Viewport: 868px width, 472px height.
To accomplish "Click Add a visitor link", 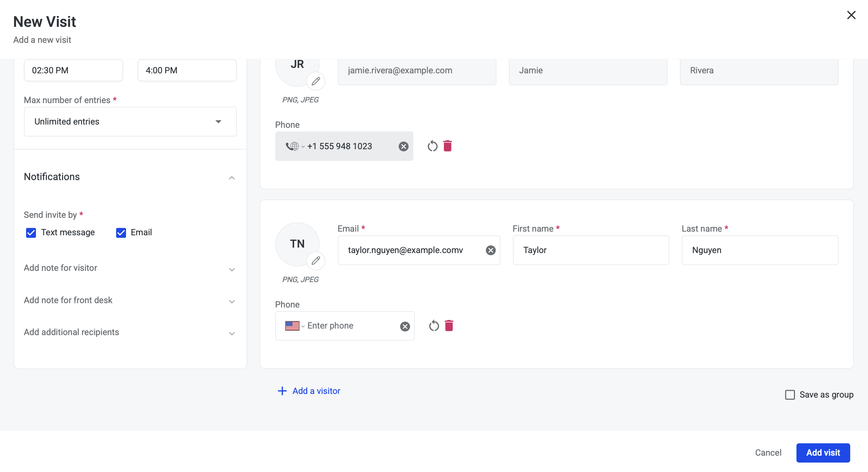I will click(x=309, y=391).
